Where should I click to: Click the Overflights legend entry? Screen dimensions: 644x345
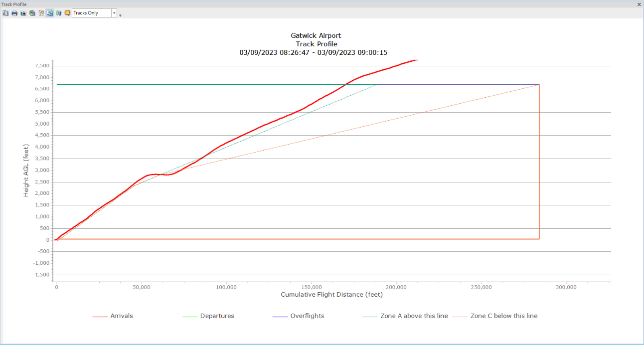[x=299, y=316]
